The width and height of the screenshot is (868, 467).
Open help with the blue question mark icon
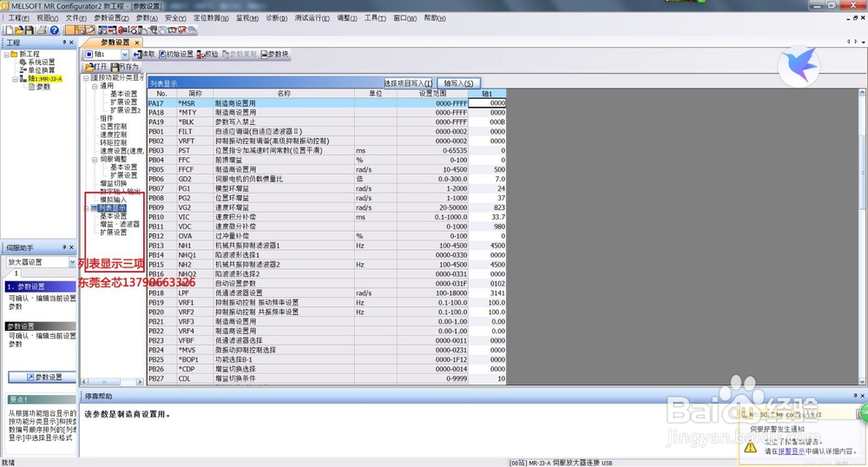[x=54, y=30]
